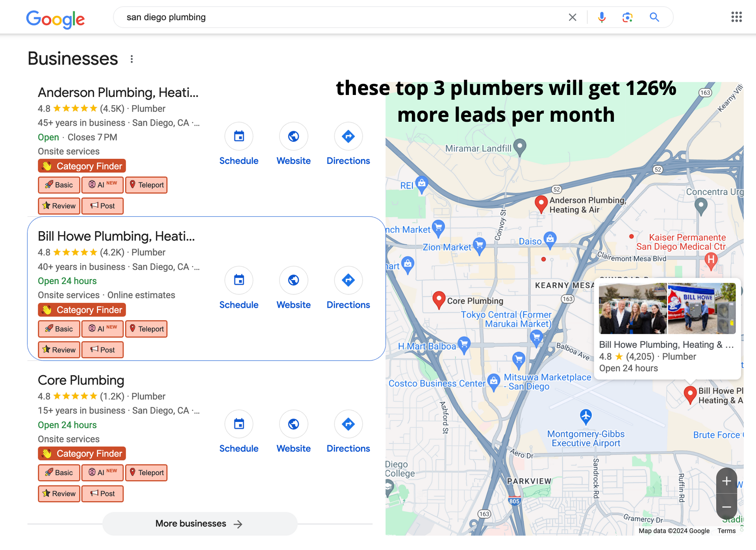Open Bill Howe Plumbing, Heating & ... map card title

[666, 345]
